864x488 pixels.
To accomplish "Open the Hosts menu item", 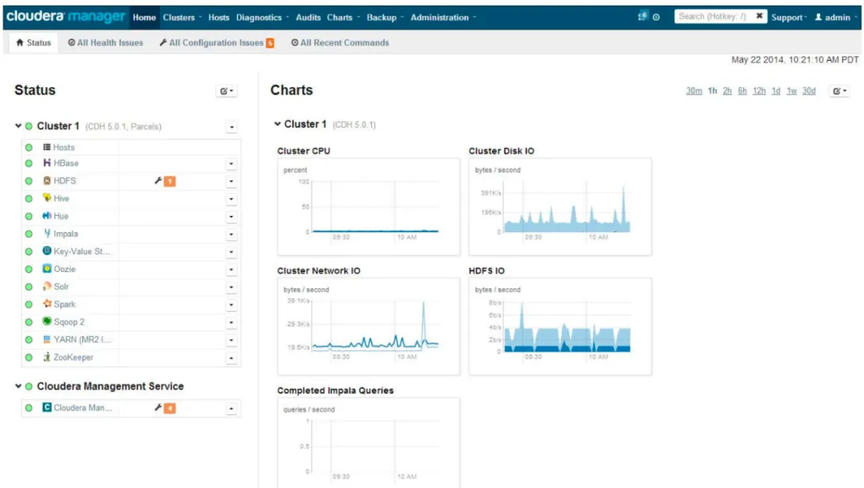I will click(219, 17).
